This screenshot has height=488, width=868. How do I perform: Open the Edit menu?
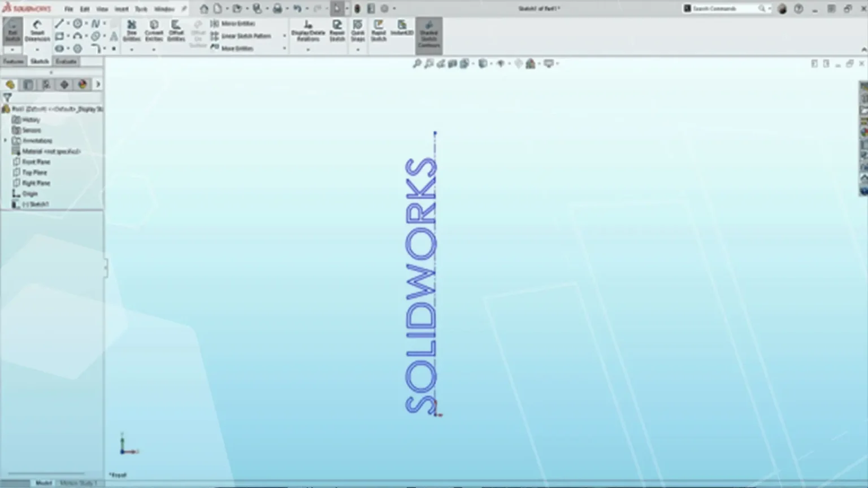[85, 9]
